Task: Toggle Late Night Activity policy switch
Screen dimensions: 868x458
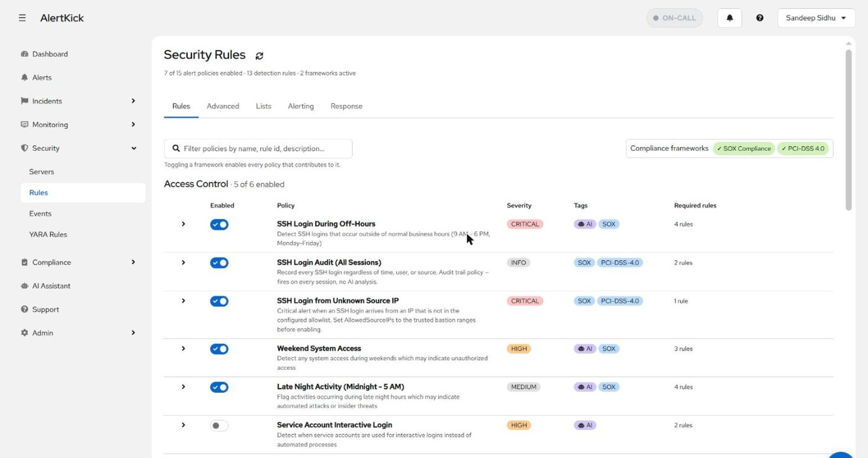Action: pos(219,387)
